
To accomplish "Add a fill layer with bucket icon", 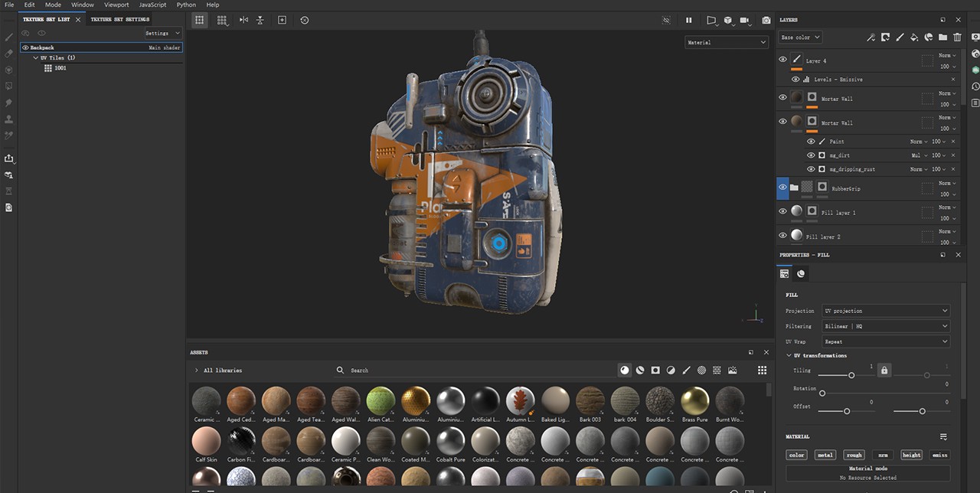I will point(914,37).
